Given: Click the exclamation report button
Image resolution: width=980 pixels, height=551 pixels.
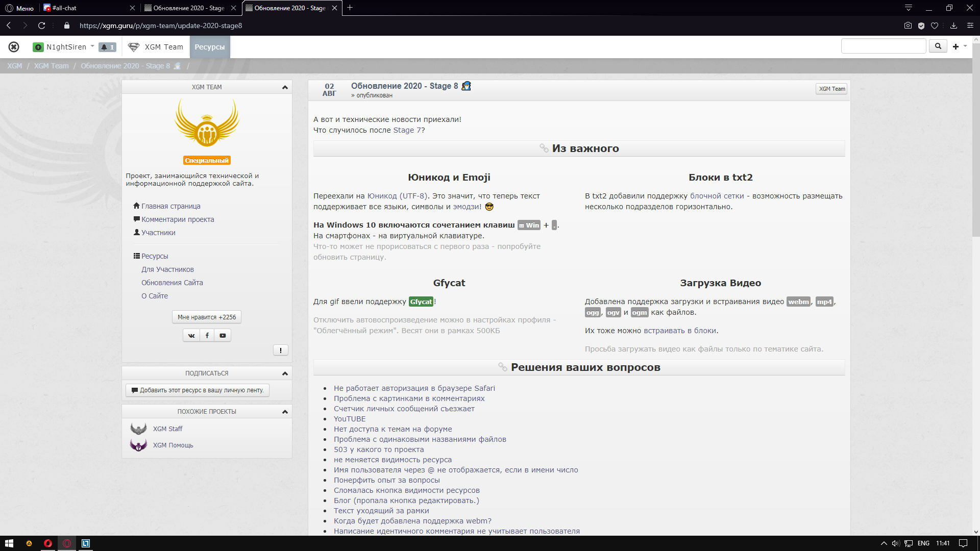Looking at the screenshot, I should [280, 350].
